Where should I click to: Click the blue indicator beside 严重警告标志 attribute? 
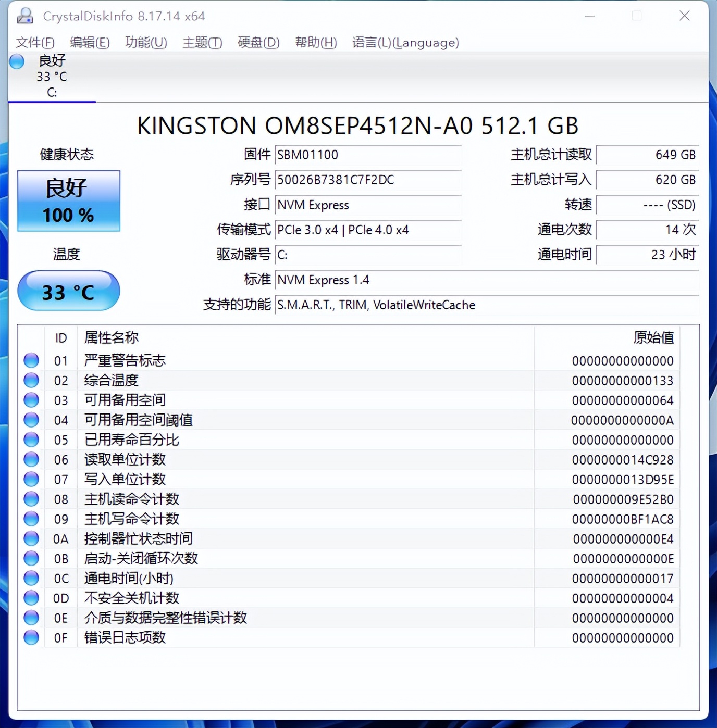click(31, 360)
